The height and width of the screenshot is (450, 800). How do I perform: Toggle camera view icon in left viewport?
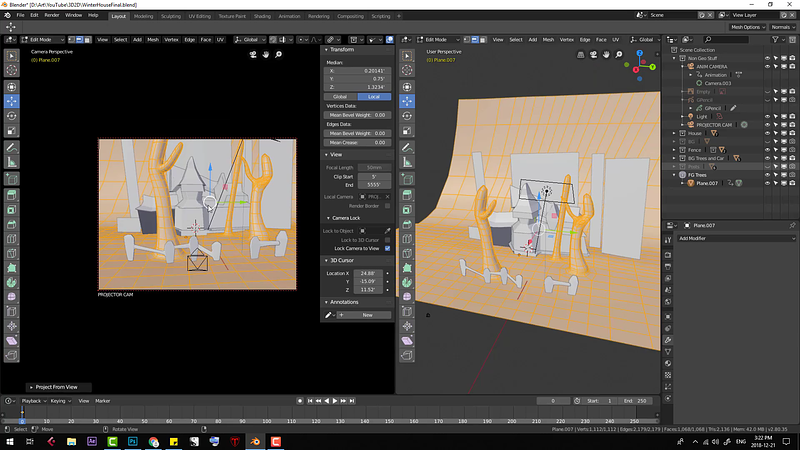click(x=253, y=55)
